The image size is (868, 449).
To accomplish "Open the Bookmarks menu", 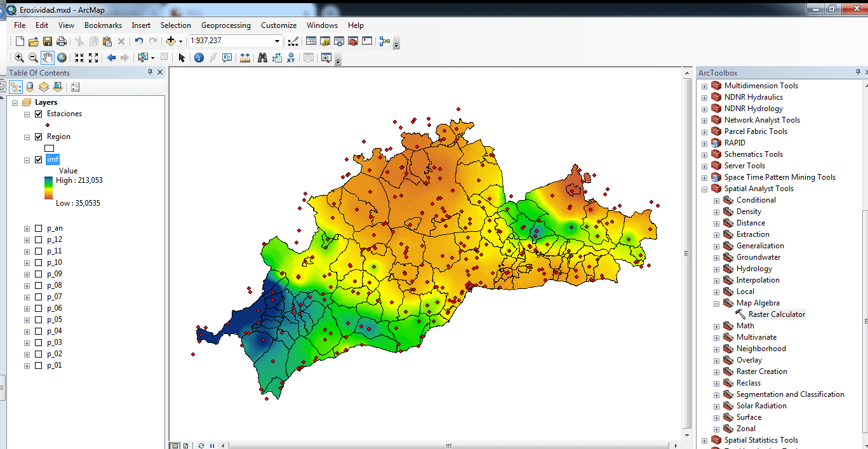I will 103,25.
